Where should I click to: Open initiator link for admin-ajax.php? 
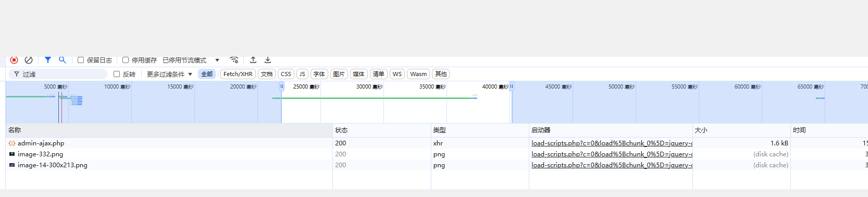click(x=612, y=143)
